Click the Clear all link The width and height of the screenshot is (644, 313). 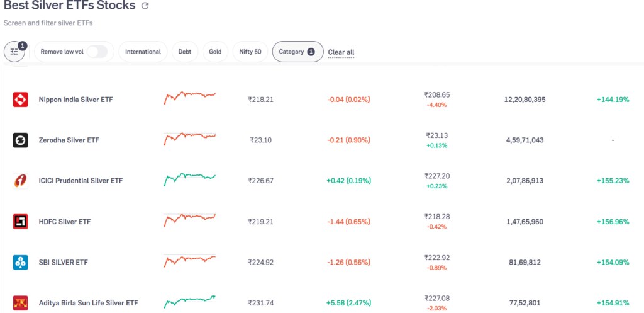point(341,52)
